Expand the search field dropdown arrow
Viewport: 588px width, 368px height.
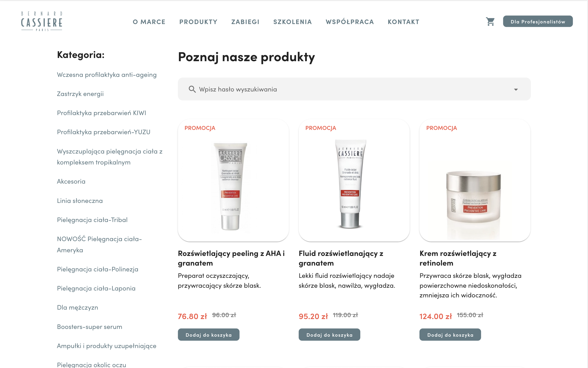pos(516,90)
